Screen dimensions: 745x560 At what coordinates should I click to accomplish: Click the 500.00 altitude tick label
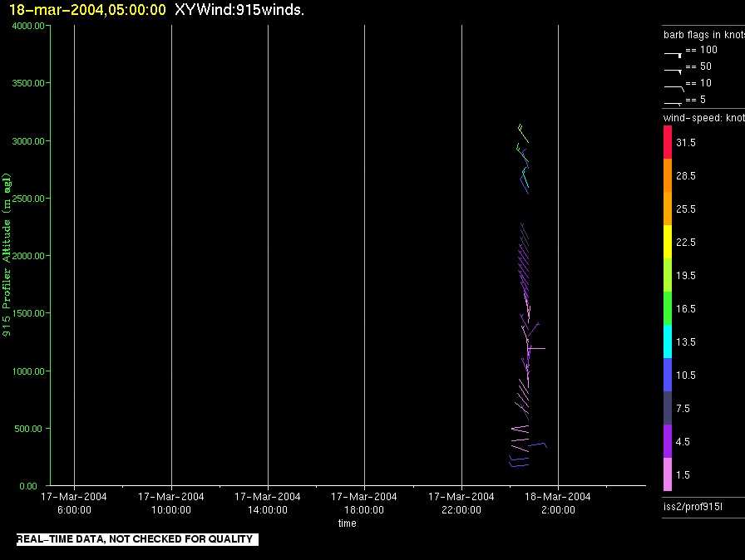click(28, 429)
